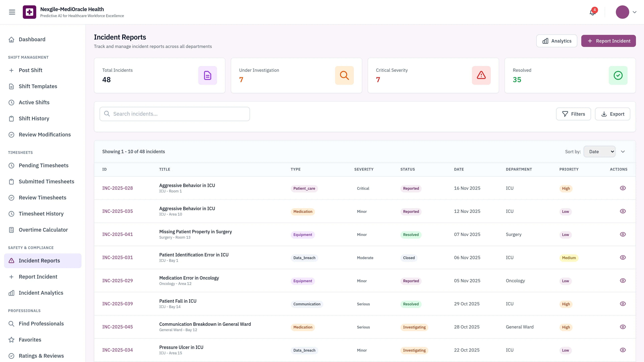Toggle sort direction chevron beside Date
Viewport: 644px width, 362px height.
point(623,152)
